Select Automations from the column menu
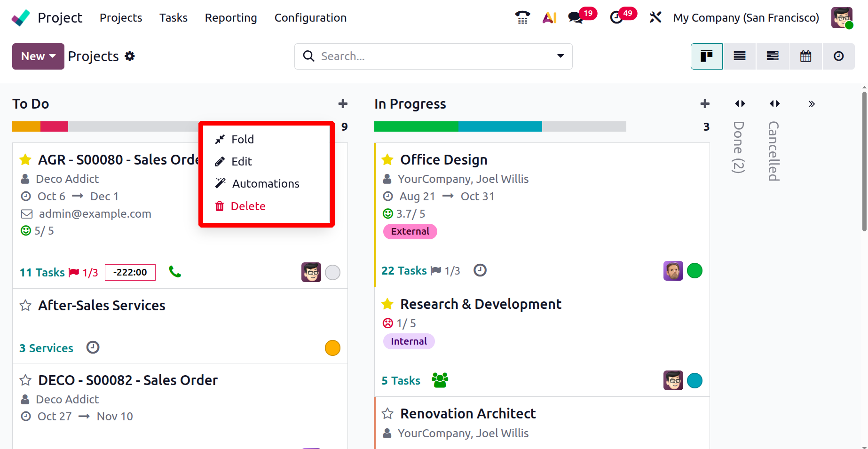The height and width of the screenshot is (449, 868). (266, 184)
